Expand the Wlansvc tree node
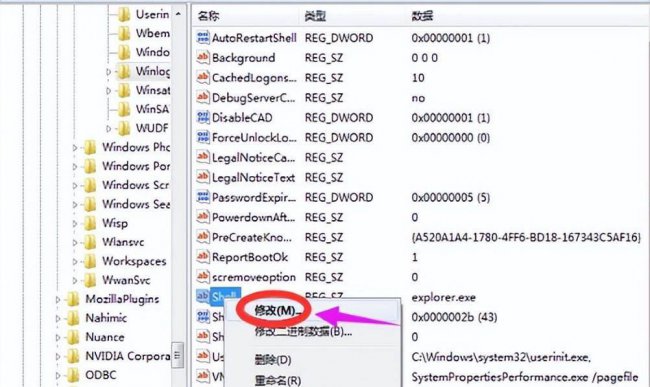Screen dimensions: 650x387 tap(75, 242)
